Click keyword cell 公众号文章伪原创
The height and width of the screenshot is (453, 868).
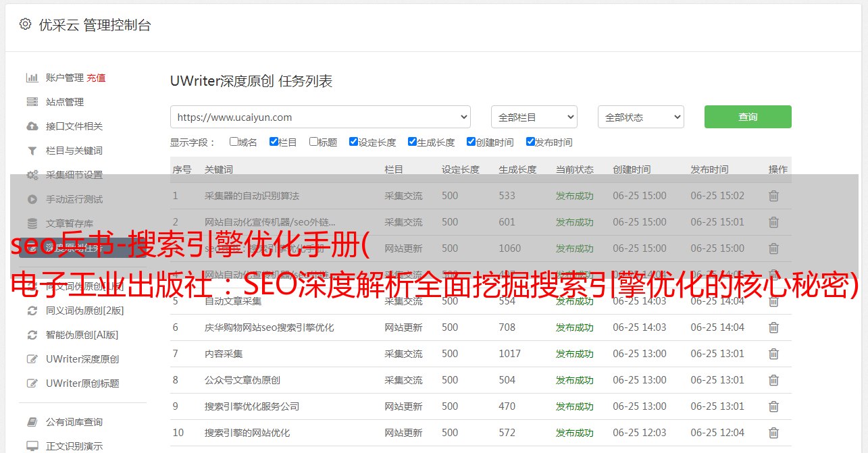point(242,380)
